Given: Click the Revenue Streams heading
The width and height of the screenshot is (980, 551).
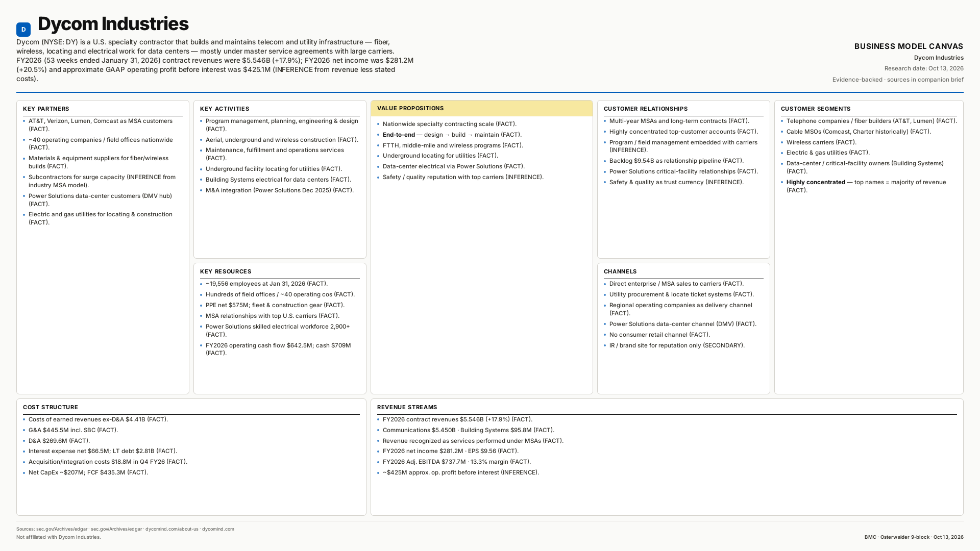Looking at the screenshot, I should pos(407,407).
